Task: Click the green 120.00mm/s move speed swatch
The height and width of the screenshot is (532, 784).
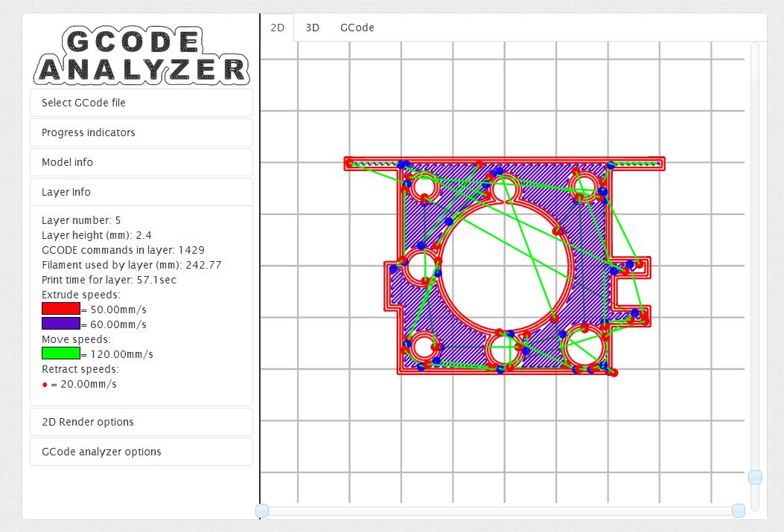Action: (x=61, y=353)
